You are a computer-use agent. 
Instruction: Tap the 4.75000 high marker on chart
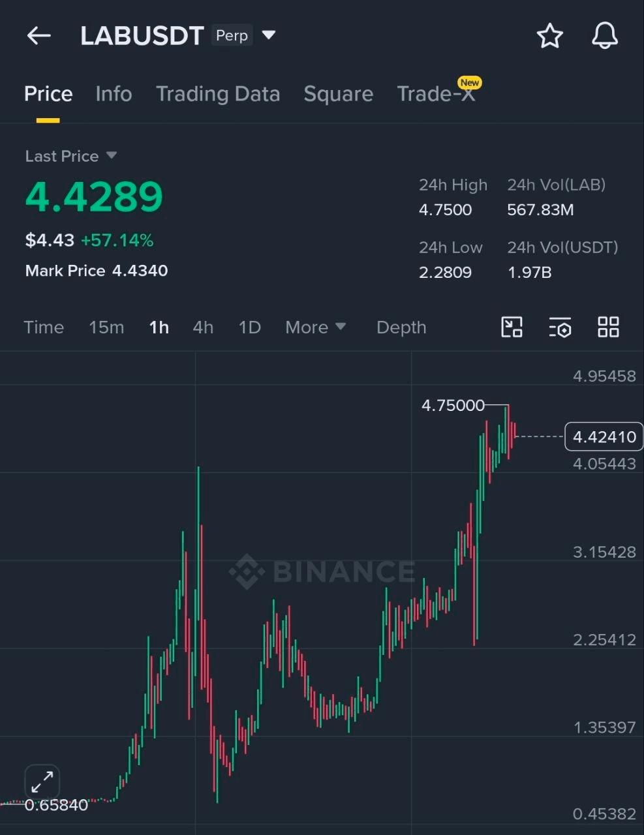point(453,405)
